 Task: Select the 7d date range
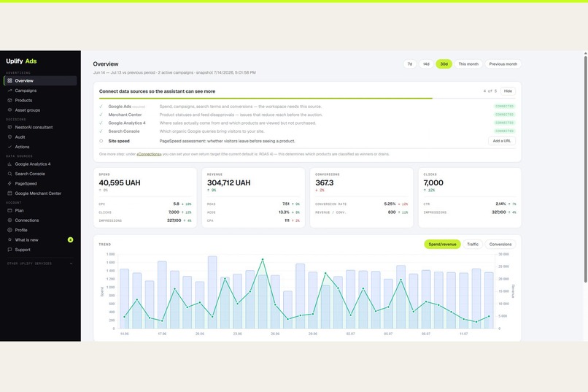click(x=410, y=64)
